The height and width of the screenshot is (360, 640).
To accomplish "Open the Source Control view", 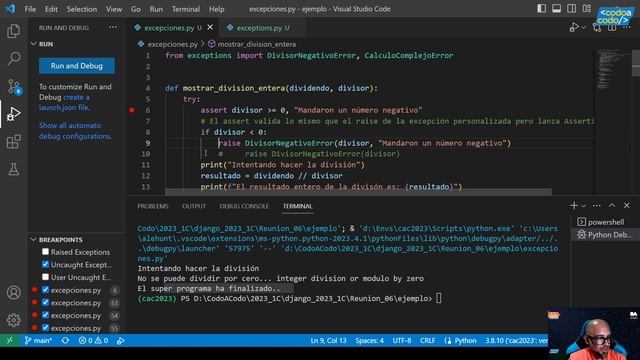I will (x=13, y=87).
